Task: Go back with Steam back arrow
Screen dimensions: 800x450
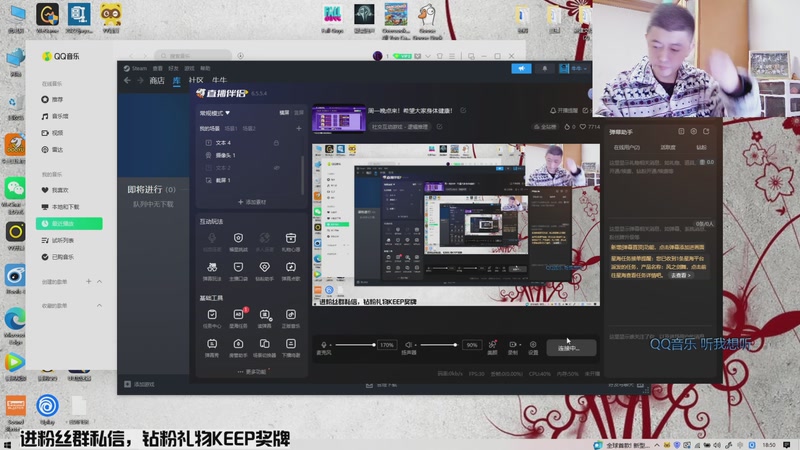Action: (127, 80)
